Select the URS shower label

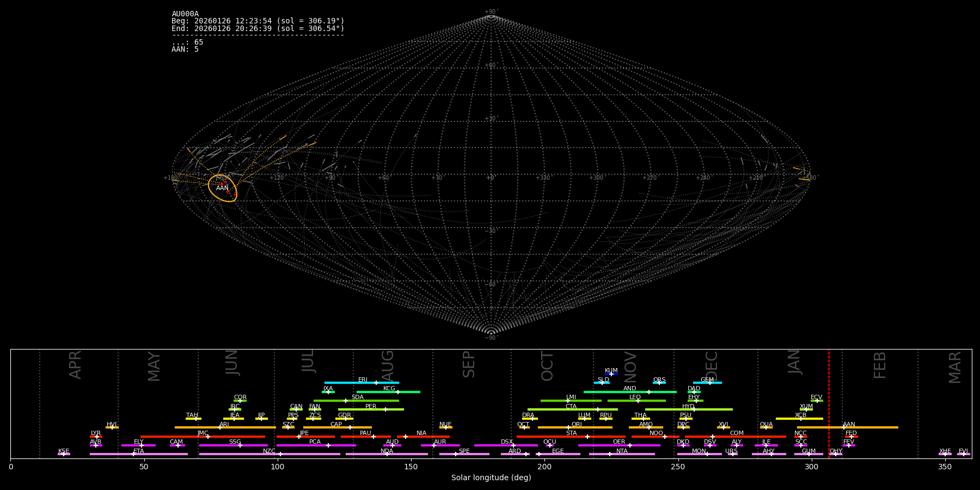point(732,451)
